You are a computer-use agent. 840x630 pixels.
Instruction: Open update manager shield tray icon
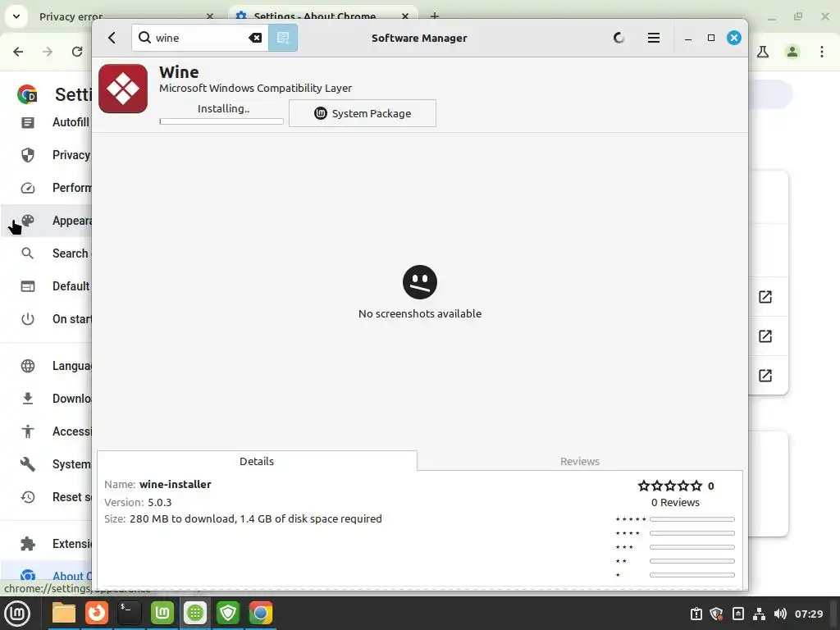pyautogui.click(x=717, y=614)
